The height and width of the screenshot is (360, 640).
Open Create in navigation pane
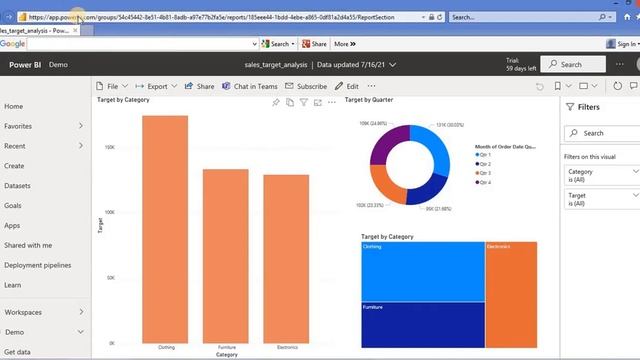pos(14,166)
